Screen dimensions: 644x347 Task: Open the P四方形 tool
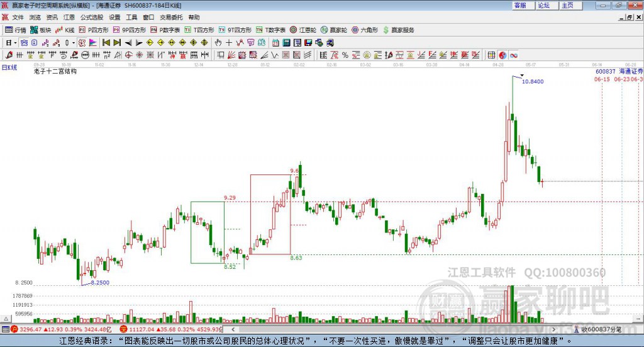pos(94,30)
